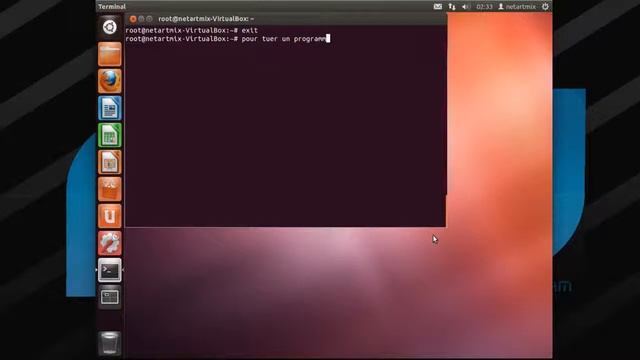Open the Ubuntu One launcher icon
Viewport: 640px width, 360px height.
pyautogui.click(x=109, y=216)
